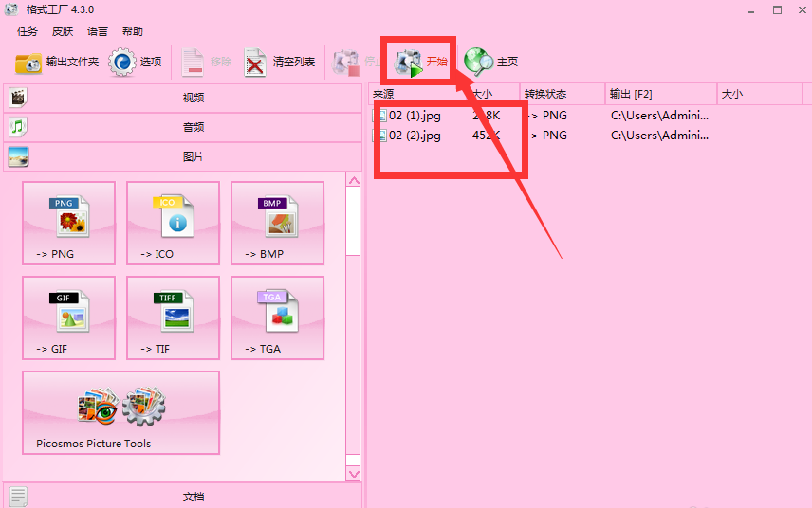Click the -> PNG status of 02 (1).jpg

pos(546,116)
